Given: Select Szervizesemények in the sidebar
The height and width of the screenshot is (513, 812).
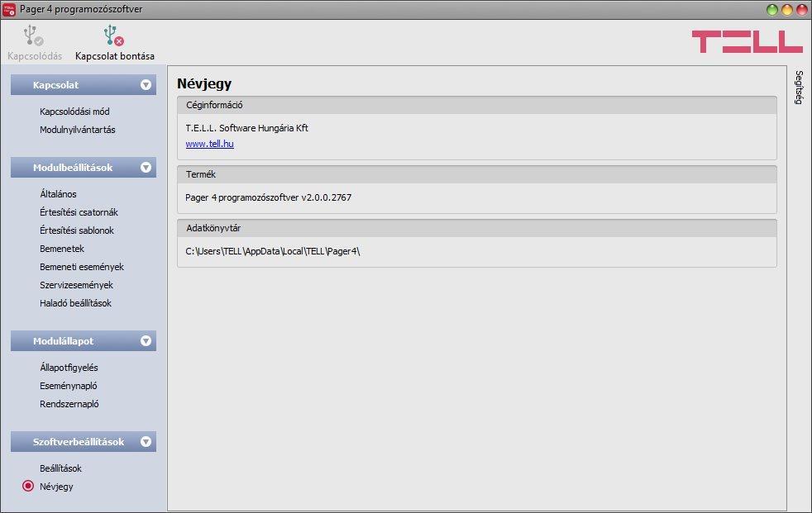Looking at the screenshot, I should pos(76,285).
